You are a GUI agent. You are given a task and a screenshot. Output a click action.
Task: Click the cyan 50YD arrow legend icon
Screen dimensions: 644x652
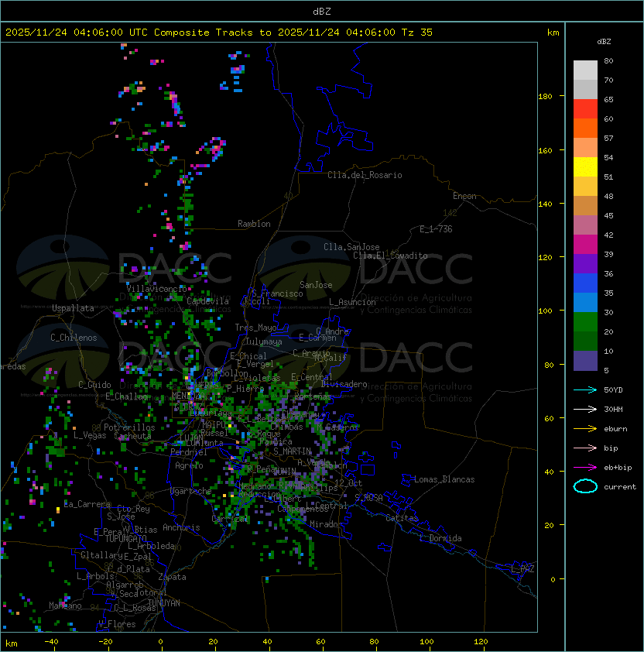585,390
